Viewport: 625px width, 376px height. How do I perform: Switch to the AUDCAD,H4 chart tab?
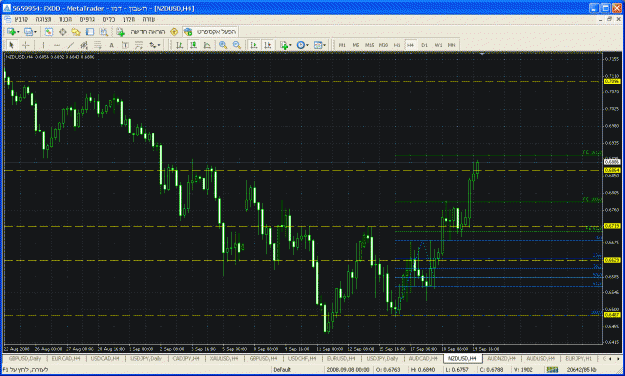coord(423,359)
